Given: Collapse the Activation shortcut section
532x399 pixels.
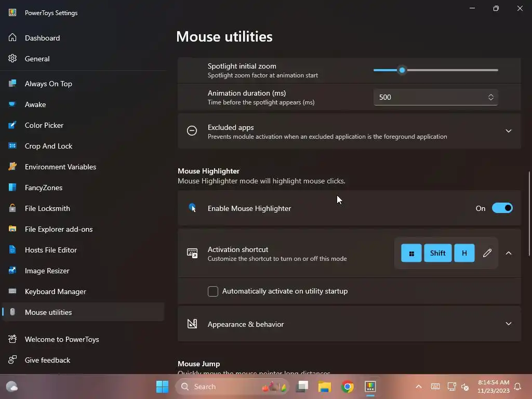Looking at the screenshot, I should pyautogui.click(x=508, y=253).
